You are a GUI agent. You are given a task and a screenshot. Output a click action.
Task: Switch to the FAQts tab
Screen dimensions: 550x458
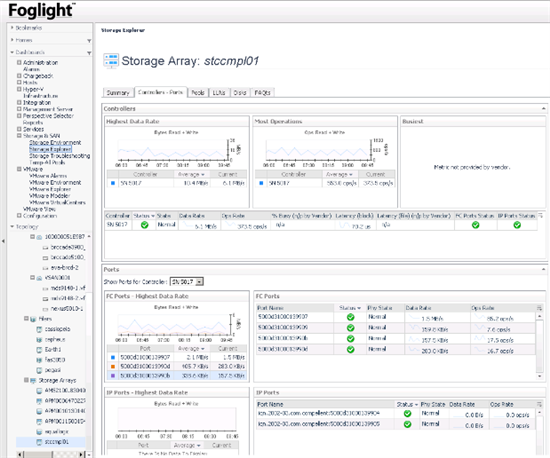[x=262, y=93]
